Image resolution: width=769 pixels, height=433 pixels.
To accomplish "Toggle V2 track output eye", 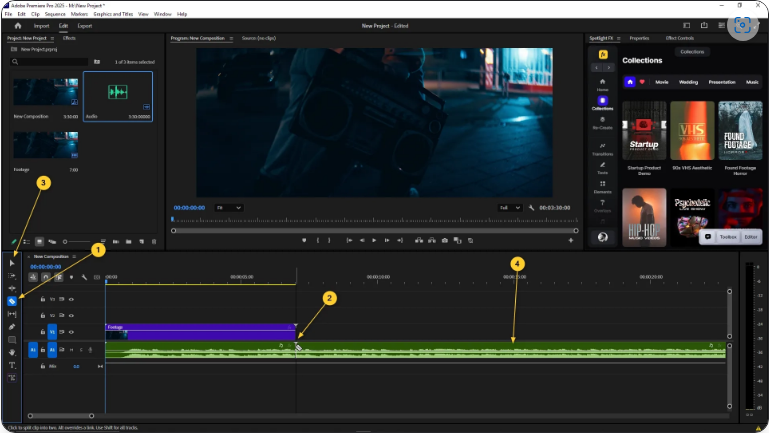I will click(71, 315).
